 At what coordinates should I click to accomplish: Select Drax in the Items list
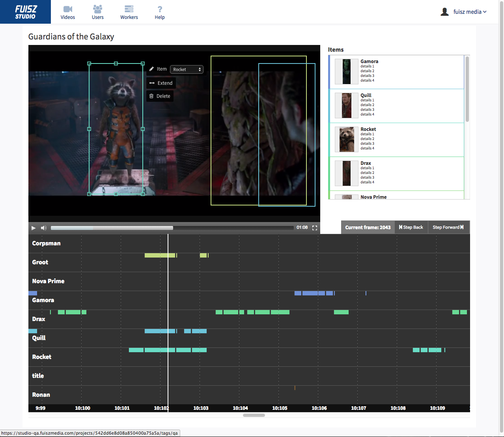click(366, 163)
